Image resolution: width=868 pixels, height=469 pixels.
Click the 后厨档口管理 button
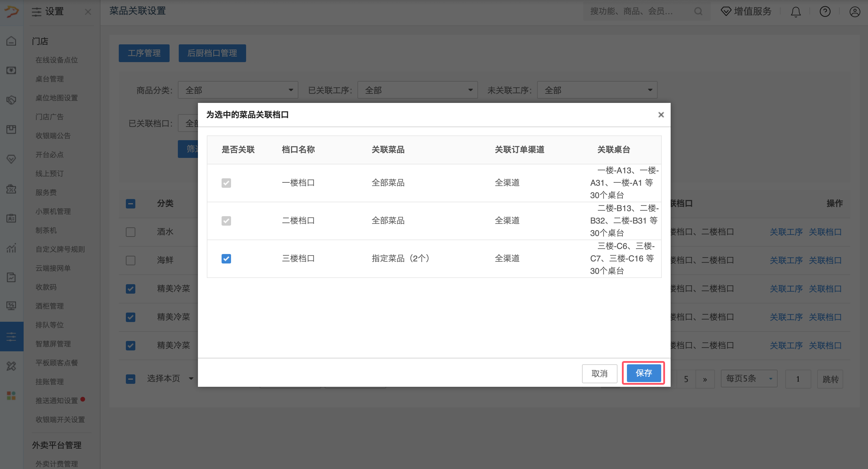[212, 53]
